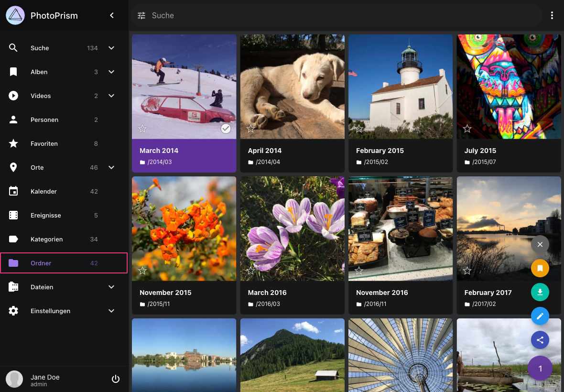The image size is (564, 392).
Task: Add selection to album via orange bookmark button
Action: click(540, 268)
